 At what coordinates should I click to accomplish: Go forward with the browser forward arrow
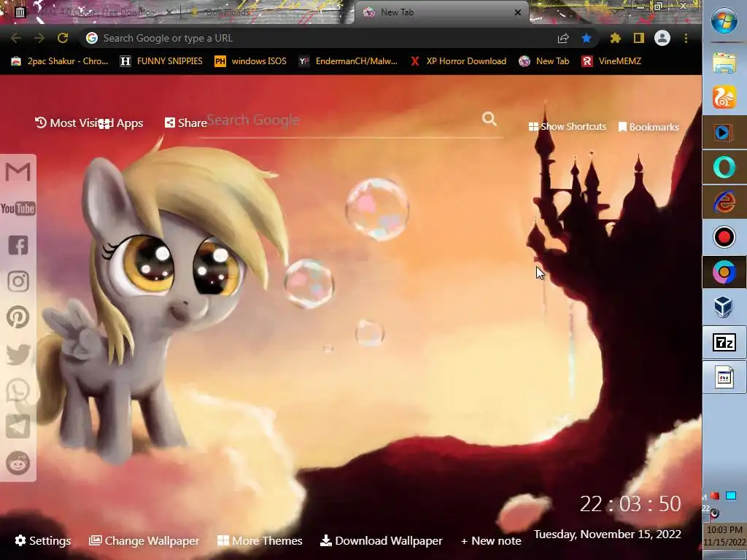(39, 38)
